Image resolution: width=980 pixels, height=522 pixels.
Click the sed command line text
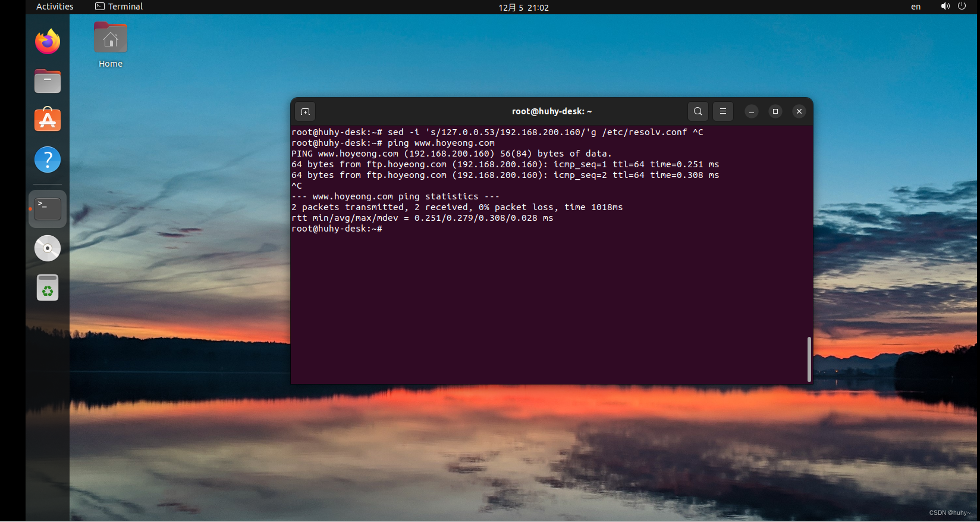[497, 132]
